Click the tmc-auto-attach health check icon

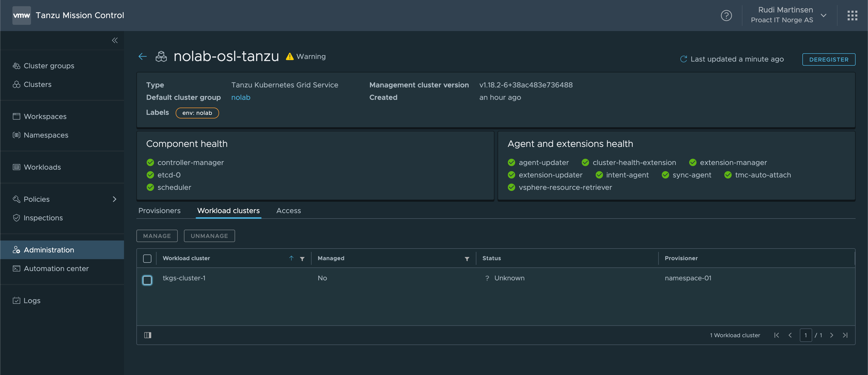[728, 175]
